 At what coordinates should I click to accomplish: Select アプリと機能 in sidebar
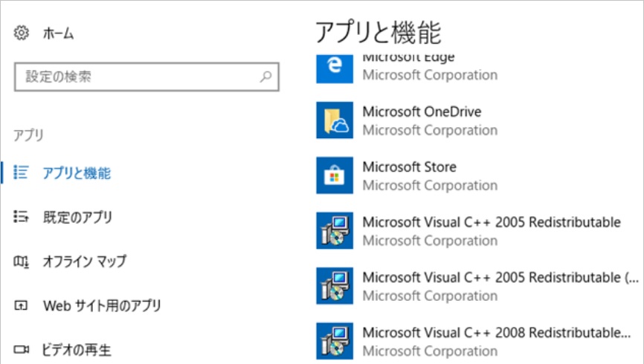(77, 173)
